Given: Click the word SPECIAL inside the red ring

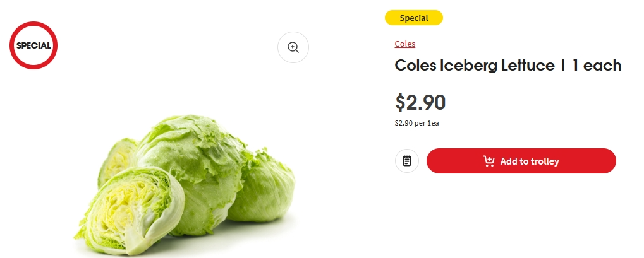Looking at the screenshot, I should pyautogui.click(x=33, y=46).
